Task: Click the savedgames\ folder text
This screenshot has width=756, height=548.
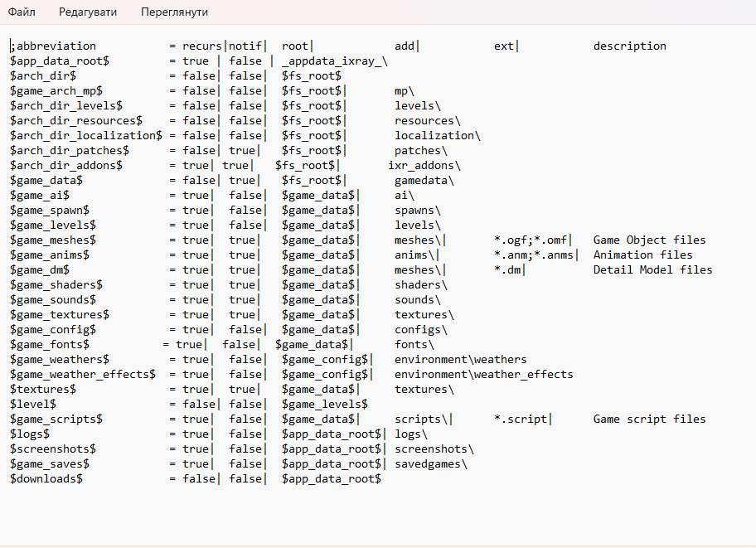Action: tap(430, 464)
